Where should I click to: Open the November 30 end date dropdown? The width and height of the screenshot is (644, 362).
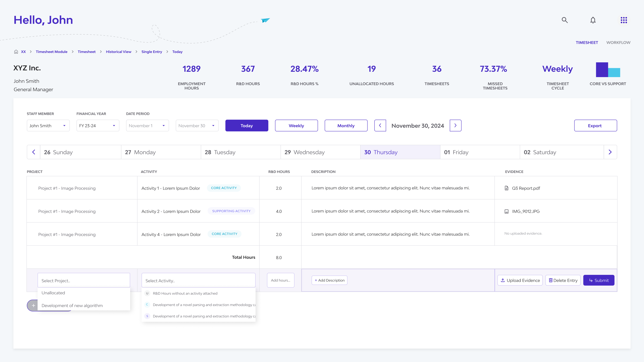tap(197, 125)
